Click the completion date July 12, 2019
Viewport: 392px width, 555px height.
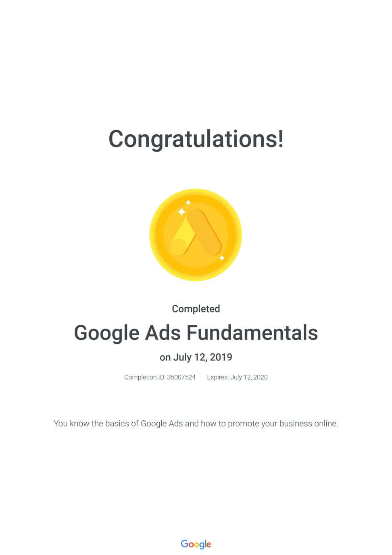[203, 357]
